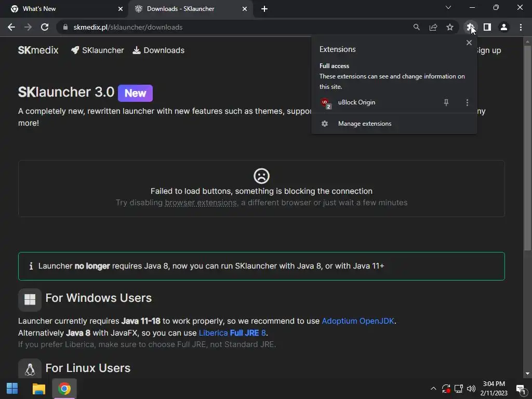Share this page icon
Screen dimensions: 532x399
pos(433,27)
